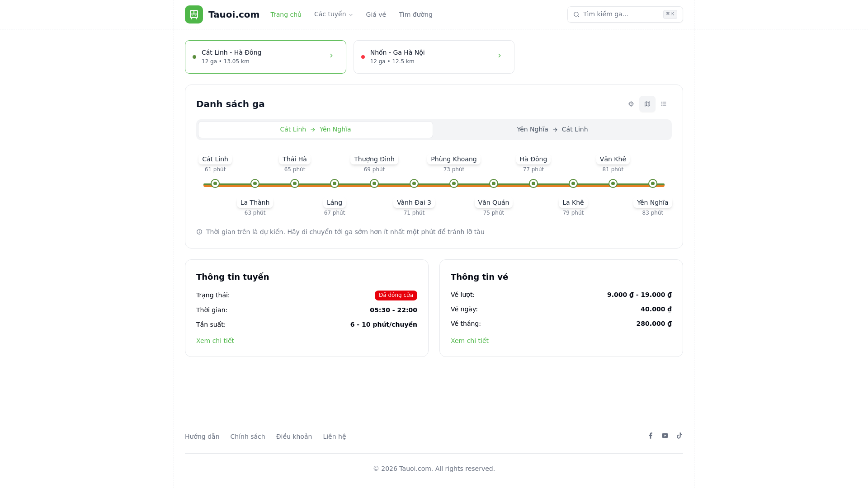Select the Yên Nghĩa station marker
This screenshot has height=488, width=868.
pyautogui.click(x=653, y=183)
